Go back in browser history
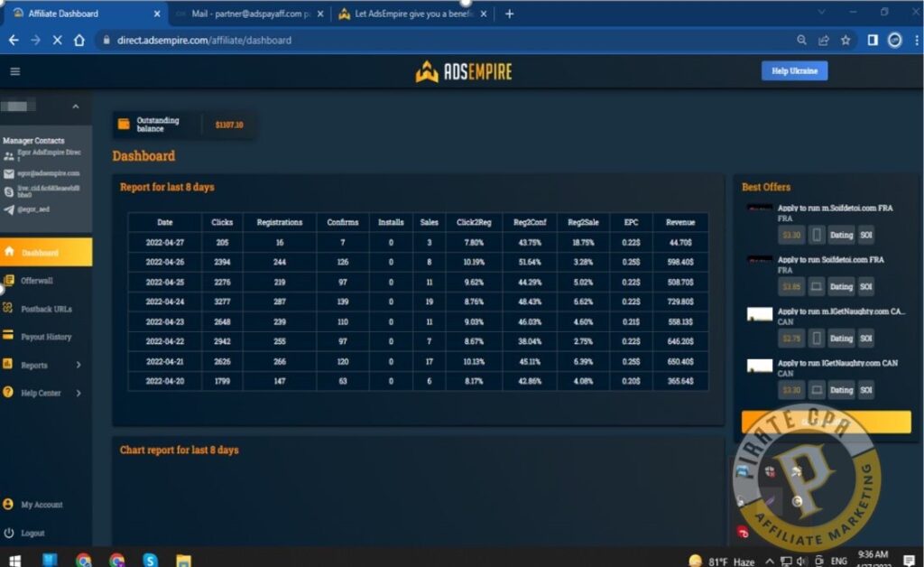 [x=14, y=40]
